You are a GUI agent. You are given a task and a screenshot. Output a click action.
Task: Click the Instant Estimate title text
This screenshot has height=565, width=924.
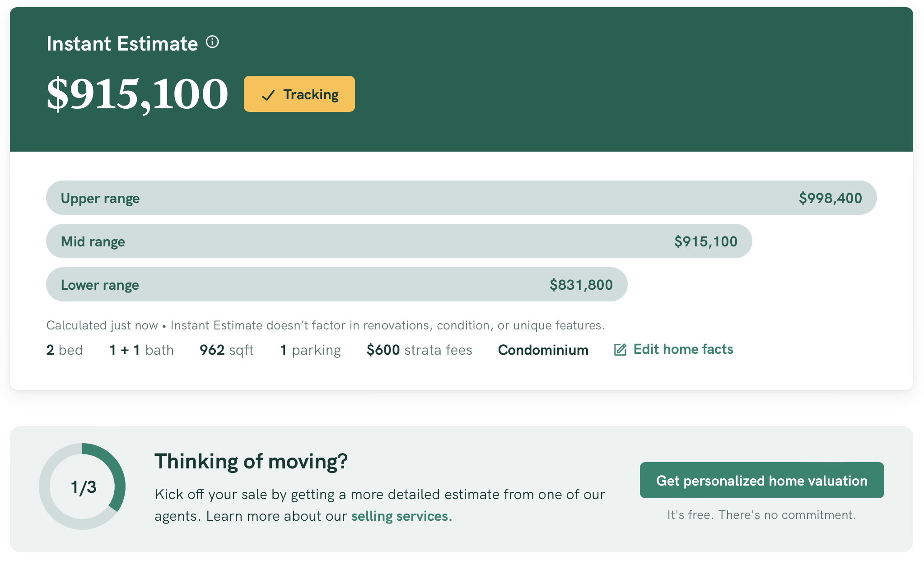tap(122, 44)
